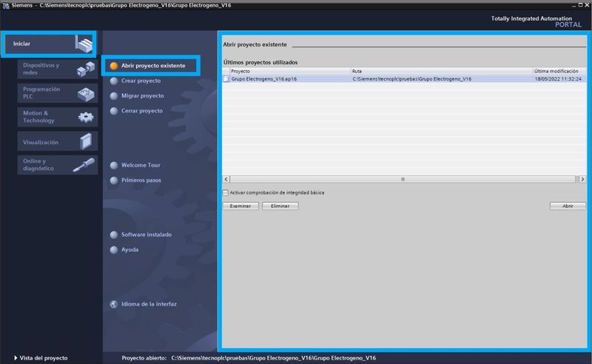This screenshot has width=592, height=364.
Task: Click the bullet beside Software instalado
Action: click(114, 235)
